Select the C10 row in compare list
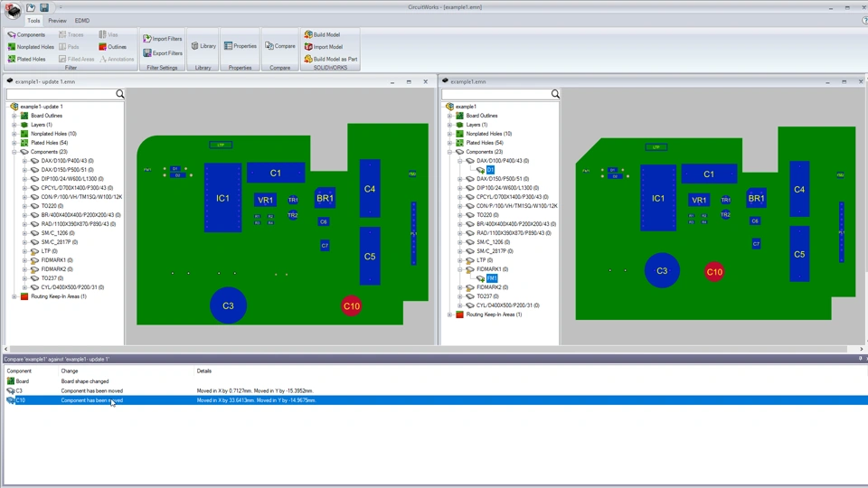 [x=434, y=400]
